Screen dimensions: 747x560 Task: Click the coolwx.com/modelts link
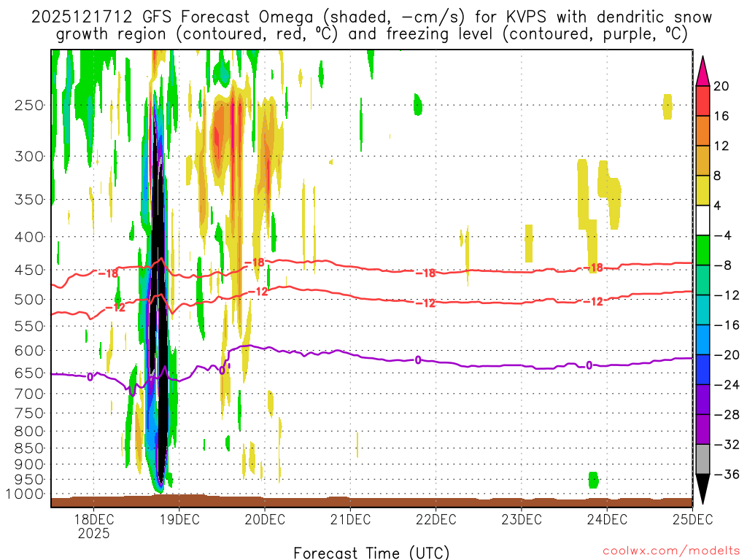(671, 551)
